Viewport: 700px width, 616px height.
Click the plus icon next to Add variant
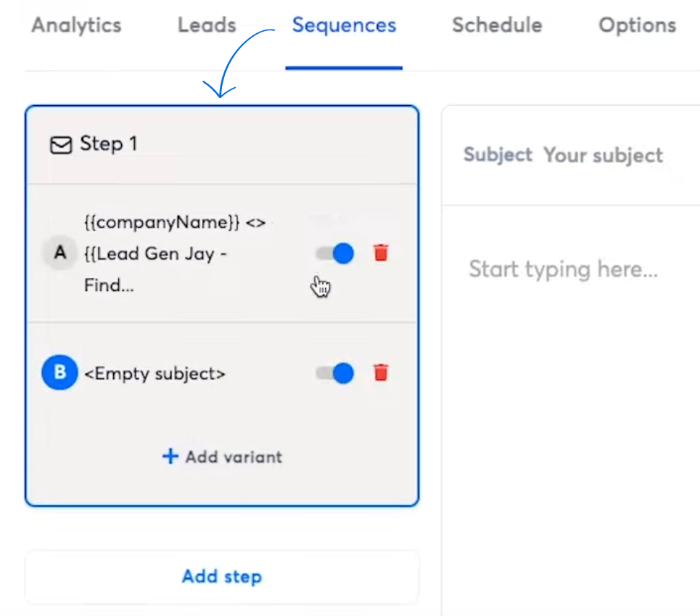(x=170, y=457)
